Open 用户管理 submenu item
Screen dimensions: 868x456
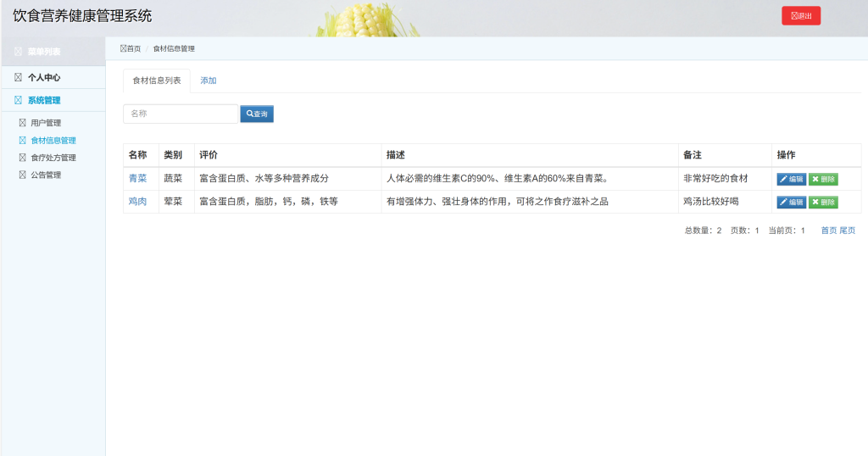(46, 123)
